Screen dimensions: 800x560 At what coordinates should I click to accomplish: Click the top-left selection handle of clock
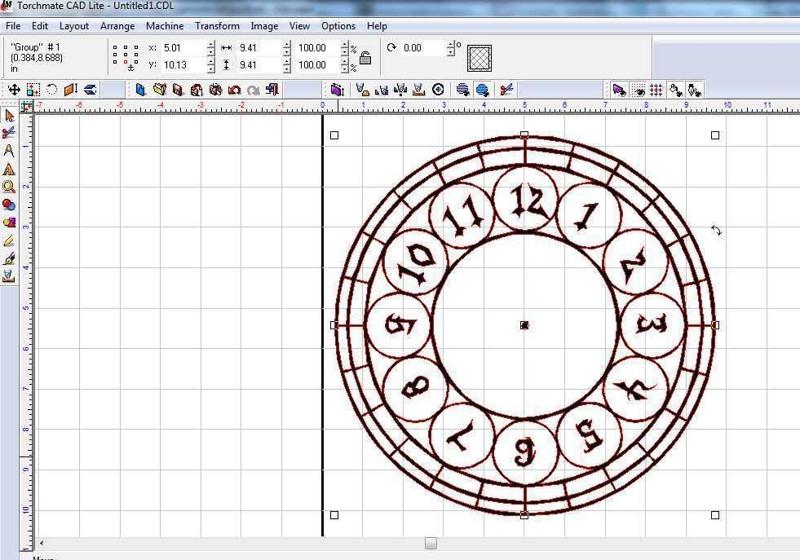click(x=334, y=135)
